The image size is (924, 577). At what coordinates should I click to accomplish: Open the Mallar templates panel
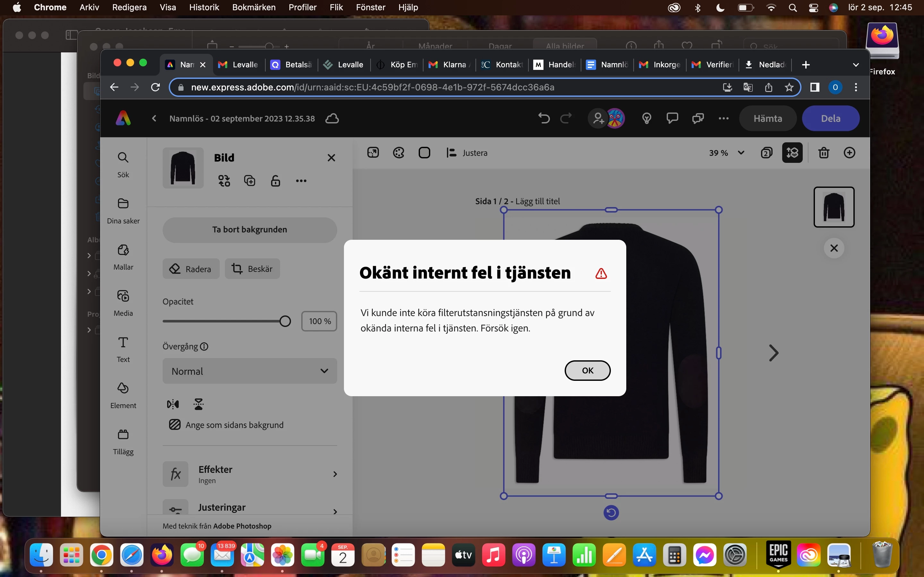(123, 250)
